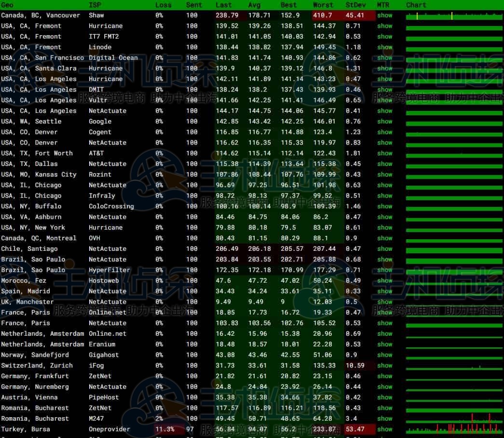504x438 pixels.
Task: Select the ISP column header
Action: 95,5
